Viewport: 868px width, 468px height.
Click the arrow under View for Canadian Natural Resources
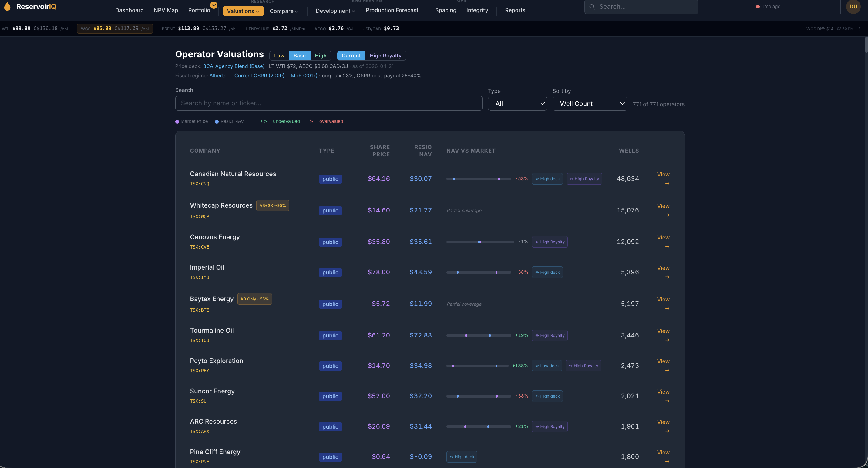pos(667,183)
